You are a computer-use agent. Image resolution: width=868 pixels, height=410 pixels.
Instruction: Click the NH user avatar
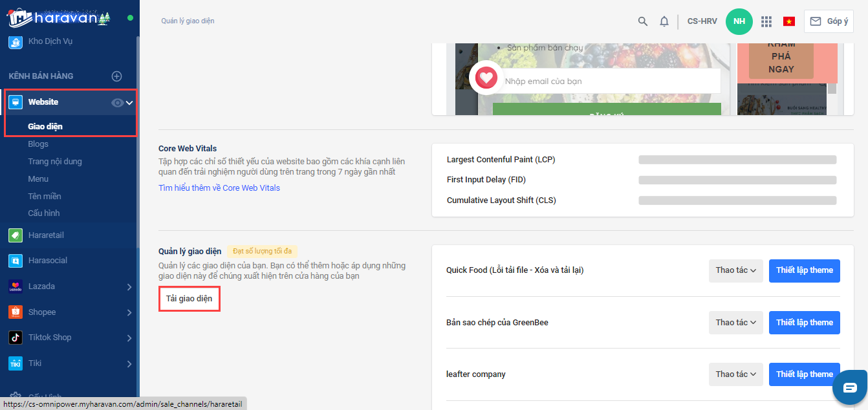739,21
